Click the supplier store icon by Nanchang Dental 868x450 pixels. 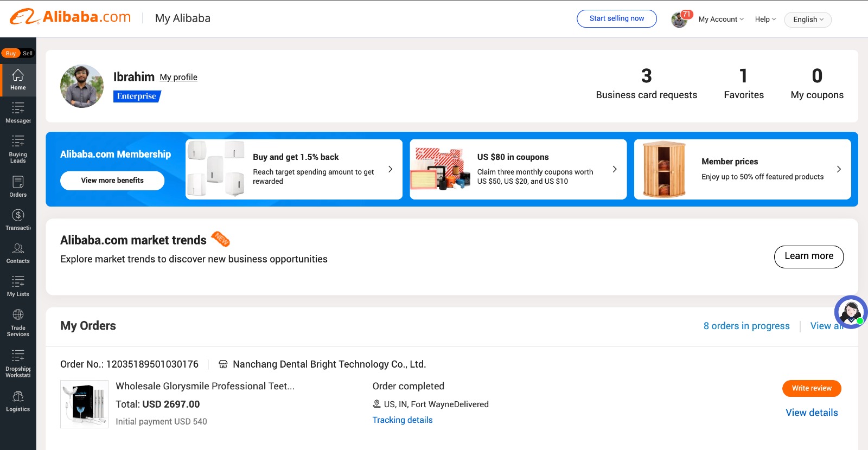[x=223, y=364]
